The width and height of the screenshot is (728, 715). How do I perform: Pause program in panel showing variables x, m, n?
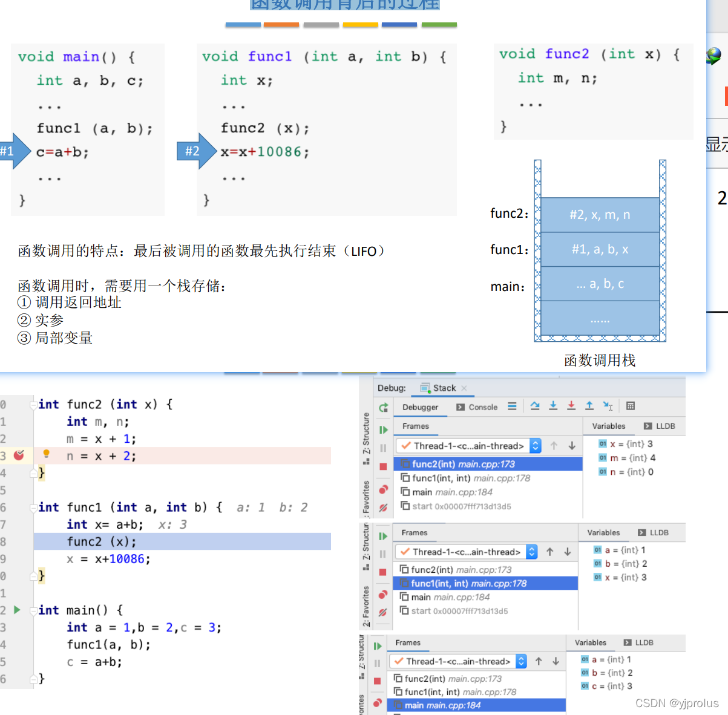[x=383, y=448]
